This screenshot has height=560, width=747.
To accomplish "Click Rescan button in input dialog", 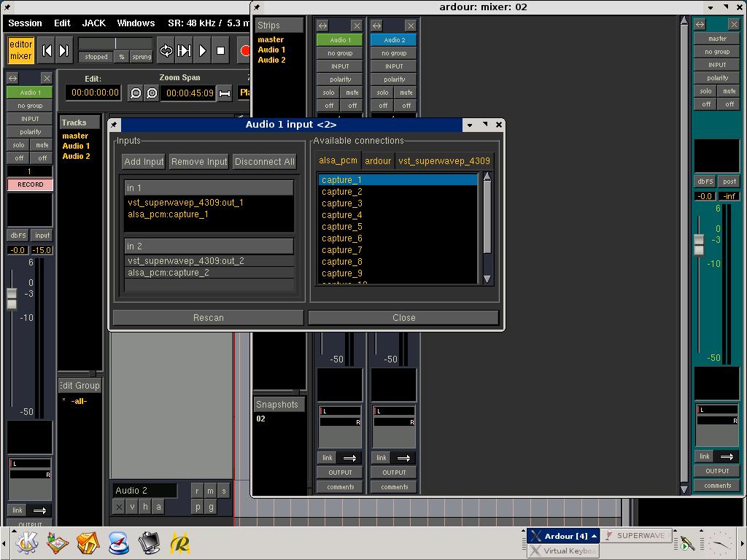I will [208, 318].
